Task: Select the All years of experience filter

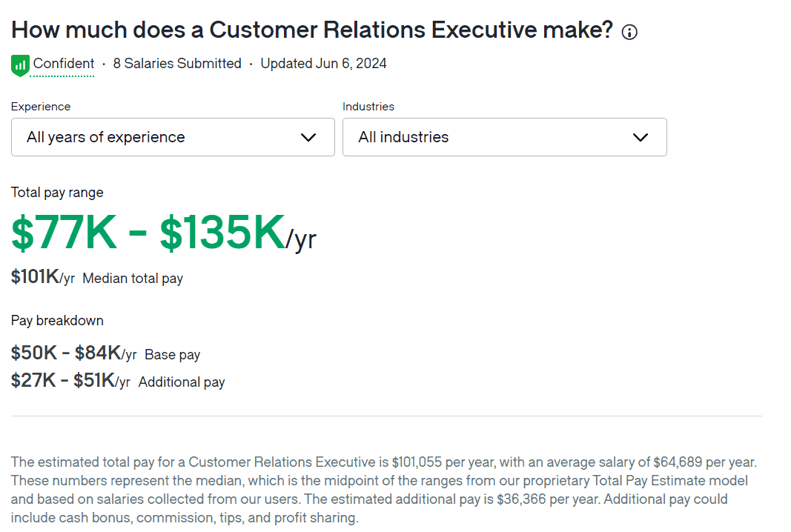Action: pyautogui.click(x=173, y=137)
